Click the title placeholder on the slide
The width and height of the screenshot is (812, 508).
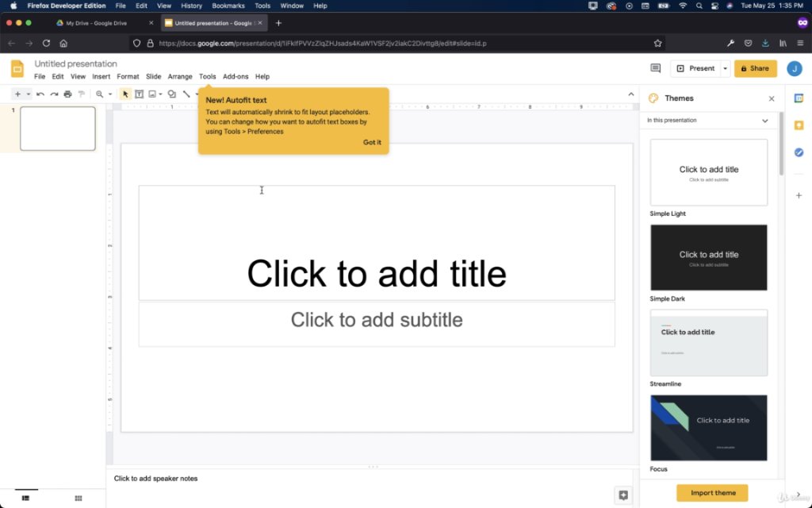[377, 243]
